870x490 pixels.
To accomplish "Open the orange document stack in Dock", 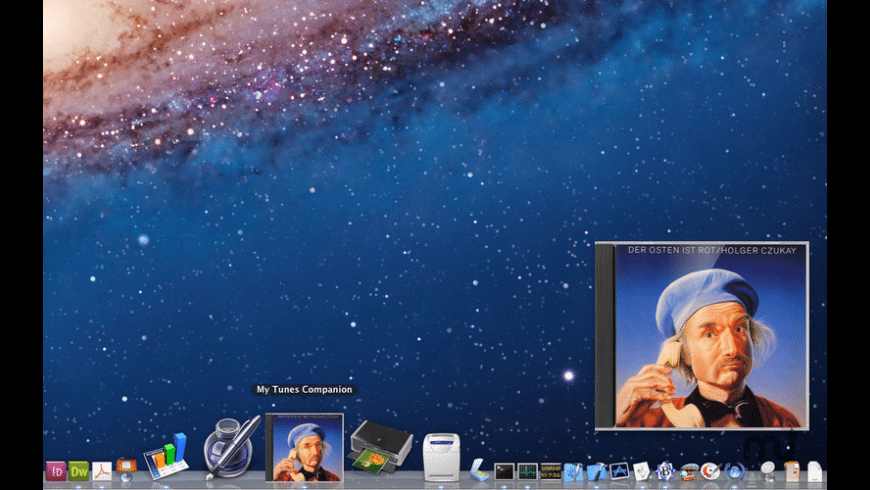I will 792,471.
